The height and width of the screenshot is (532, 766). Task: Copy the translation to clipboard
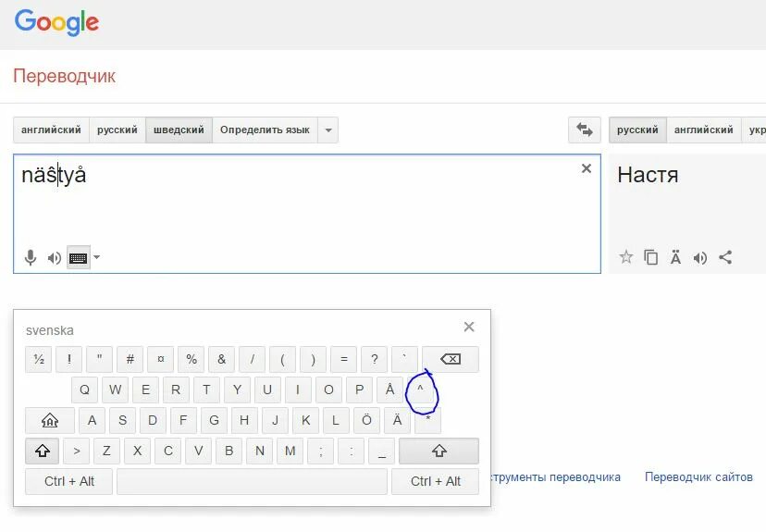[x=650, y=257]
